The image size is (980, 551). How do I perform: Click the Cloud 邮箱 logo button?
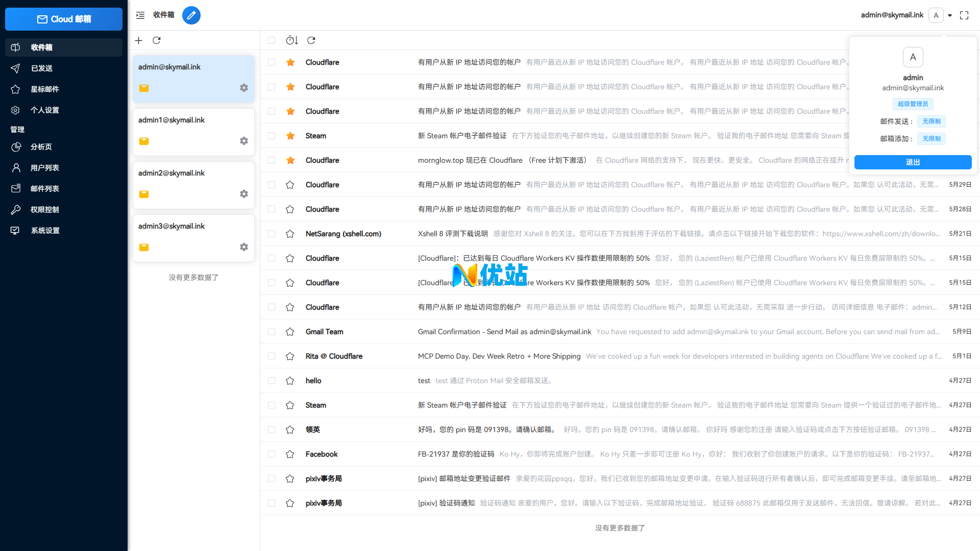tap(64, 19)
